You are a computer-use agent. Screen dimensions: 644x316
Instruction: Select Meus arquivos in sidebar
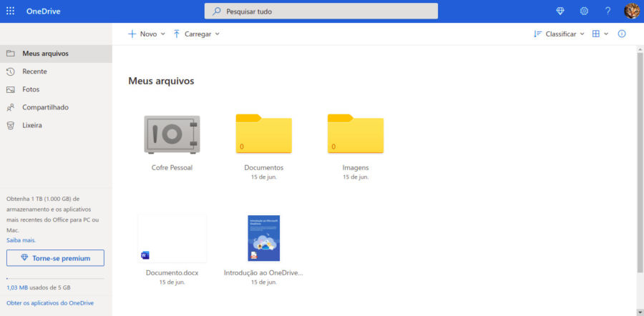[x=56, y=54]
